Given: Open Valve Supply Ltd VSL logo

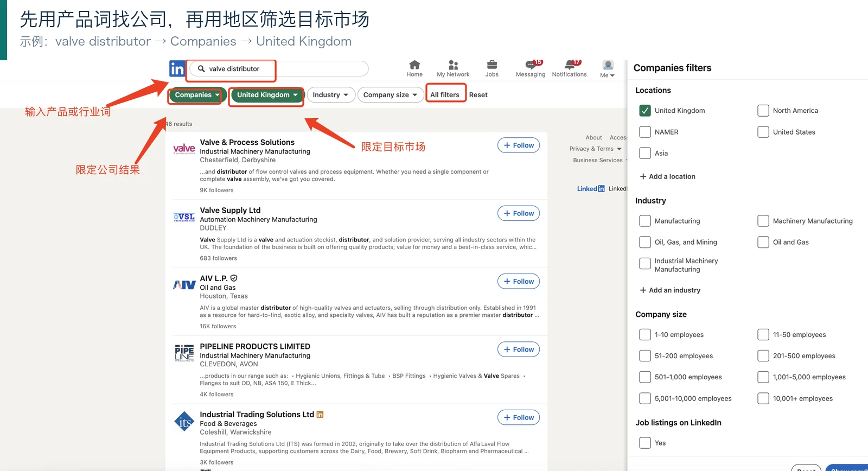Looking at the screenshot, I should [x=184, y=217].
